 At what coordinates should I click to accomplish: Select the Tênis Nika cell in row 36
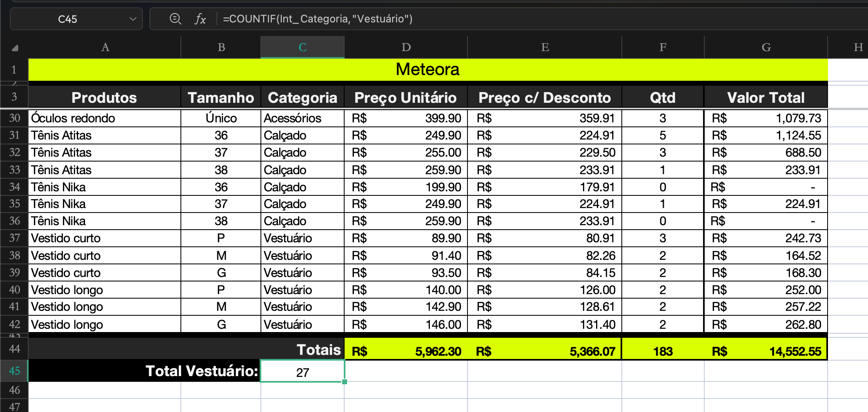105,221
